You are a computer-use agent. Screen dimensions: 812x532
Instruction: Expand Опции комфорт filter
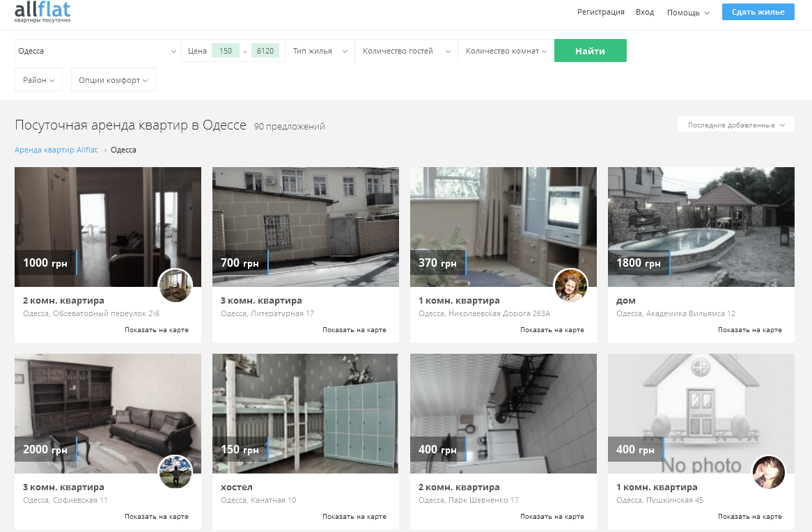click(x=113, y=80)
